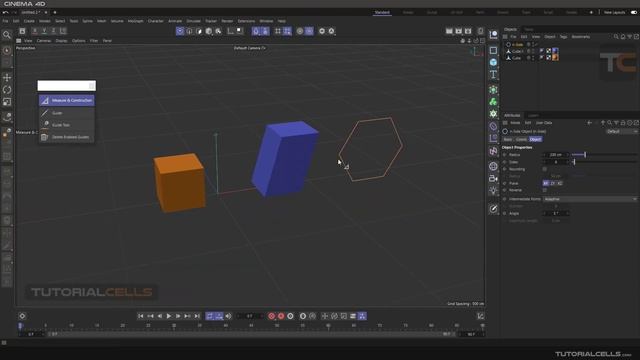Select the Scale tool in left toolbar
The height and width of the screenshot is (360, 640).
click(7, 102)
